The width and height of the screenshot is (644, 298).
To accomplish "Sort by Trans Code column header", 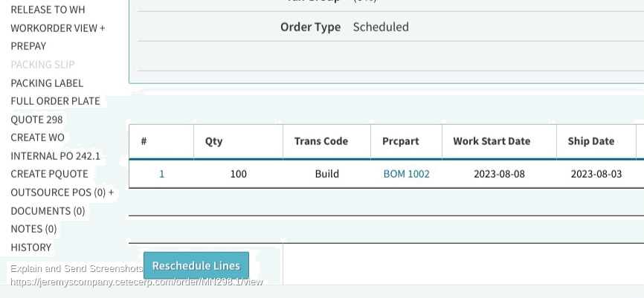I will click(321, 141).
